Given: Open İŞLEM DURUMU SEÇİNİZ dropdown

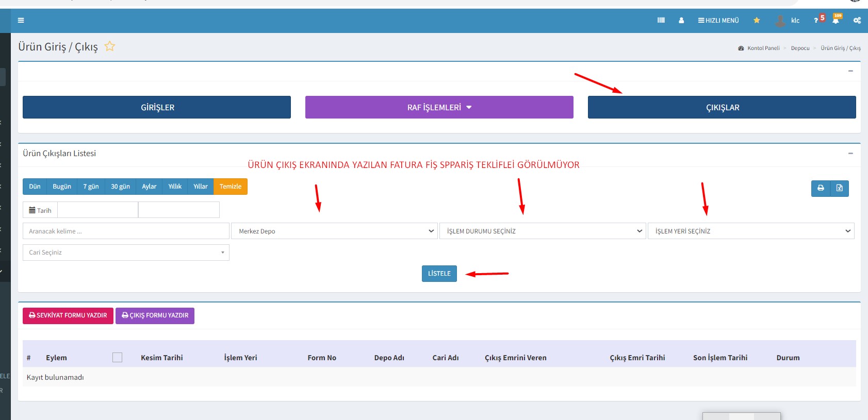Looking at the screenshot, I should 543,231.
